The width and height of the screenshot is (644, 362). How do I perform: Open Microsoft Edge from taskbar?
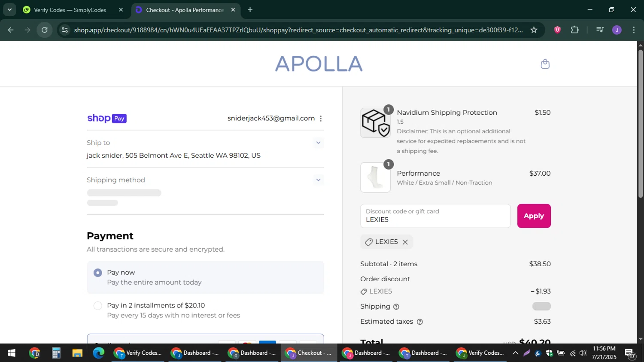99,353
